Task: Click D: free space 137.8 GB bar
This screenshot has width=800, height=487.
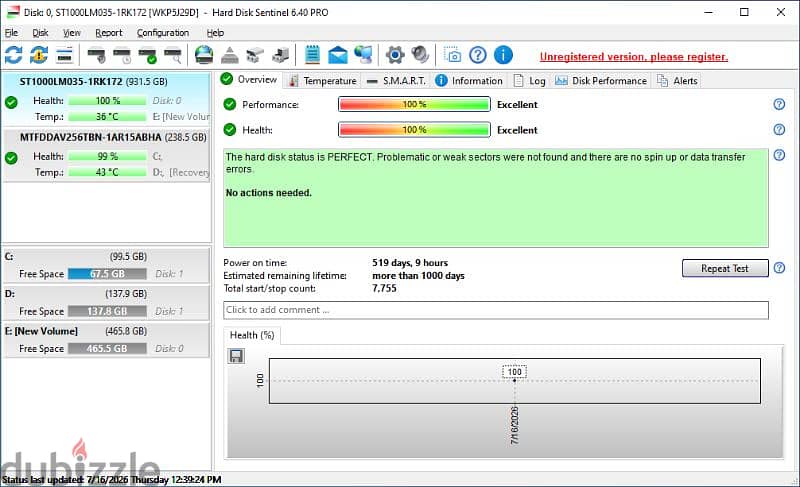Action: (x=107, y=311)
